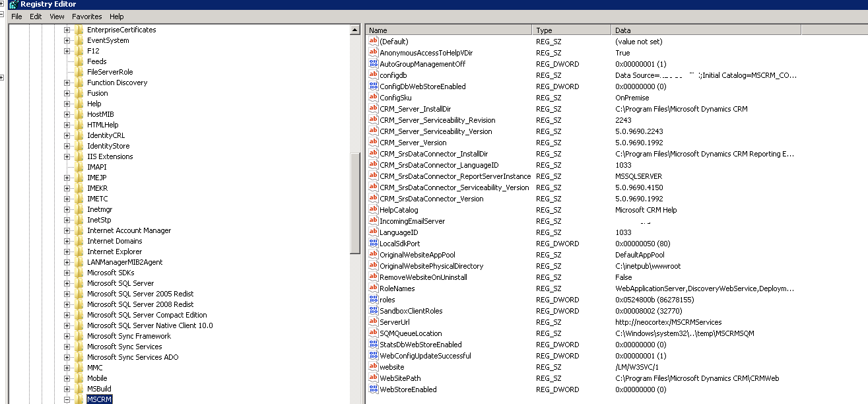This screenshot has width=868, height=404.
Task: Open the Help menu
Action: (116, 17)
